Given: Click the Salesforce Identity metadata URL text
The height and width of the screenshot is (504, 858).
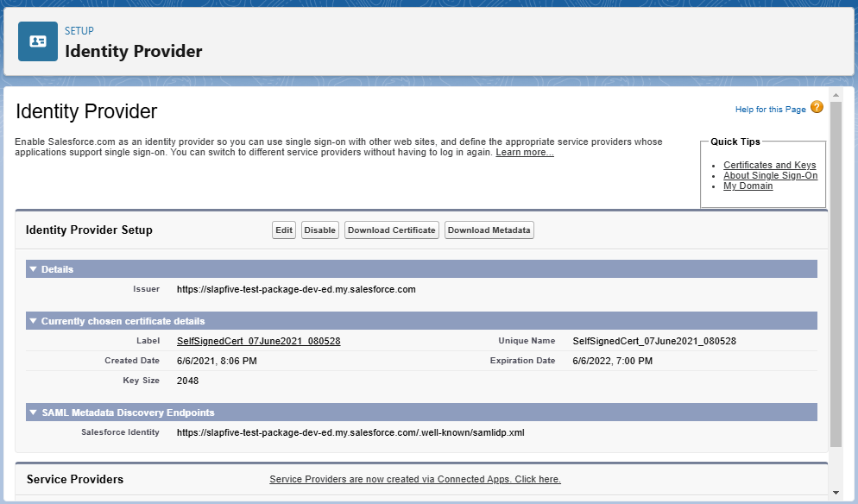Looking at the screenshot, I should pos(350,432).
